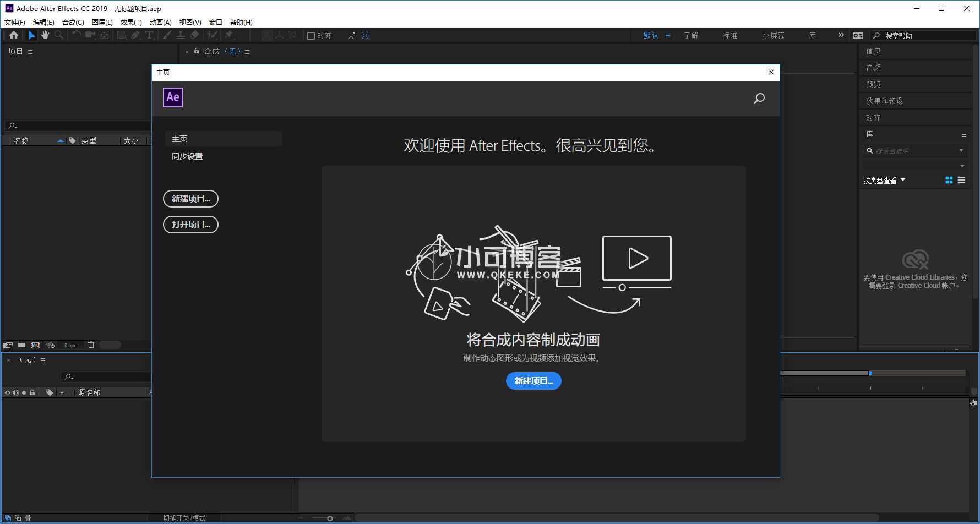Click the 打开项目 button
The image size is (980, 524).
(190, 225)
